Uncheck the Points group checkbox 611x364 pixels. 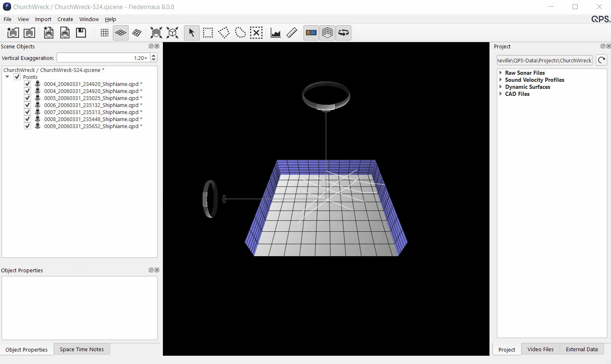(17, 77)
